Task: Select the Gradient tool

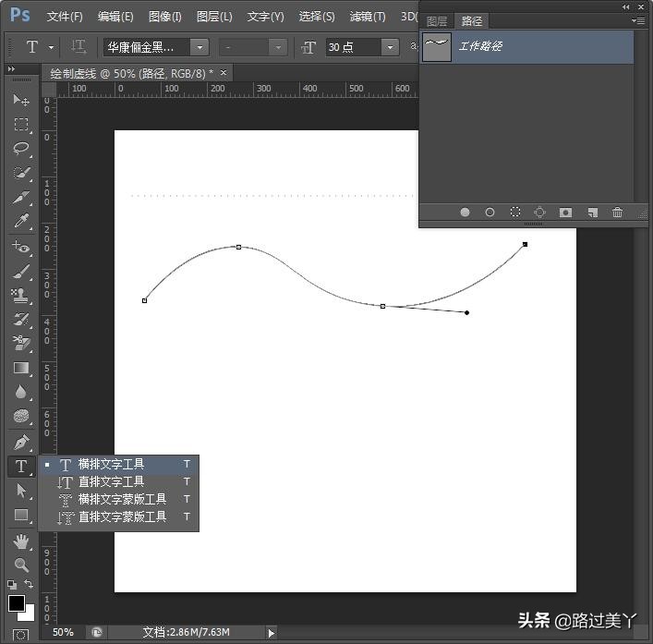Action: (x=21, y=368)
